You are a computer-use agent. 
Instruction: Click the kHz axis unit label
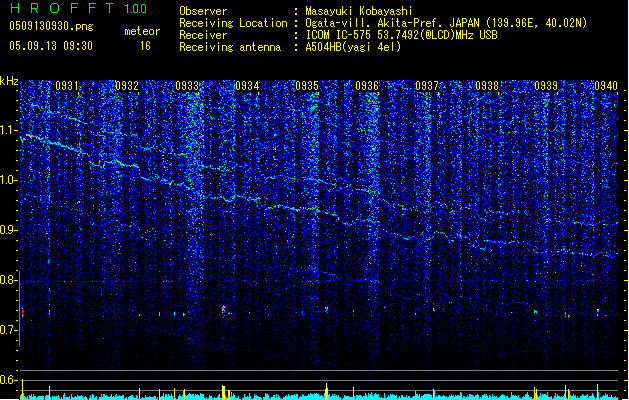9,81
